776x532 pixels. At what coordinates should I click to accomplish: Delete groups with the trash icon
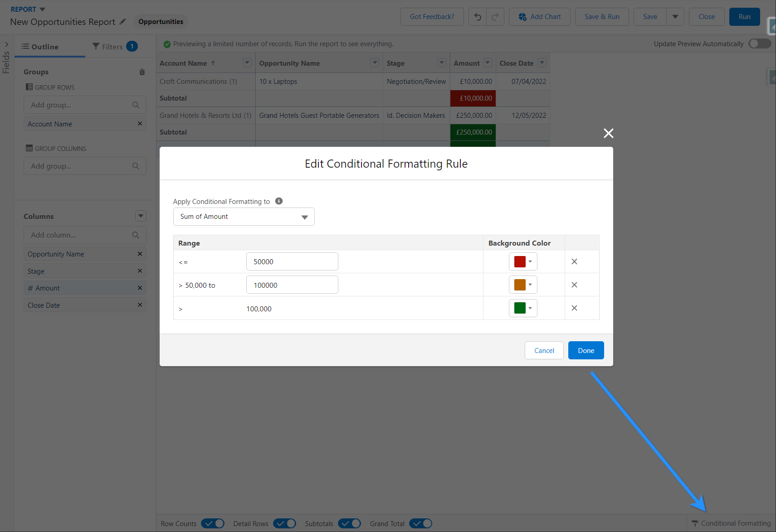[142, 72]
